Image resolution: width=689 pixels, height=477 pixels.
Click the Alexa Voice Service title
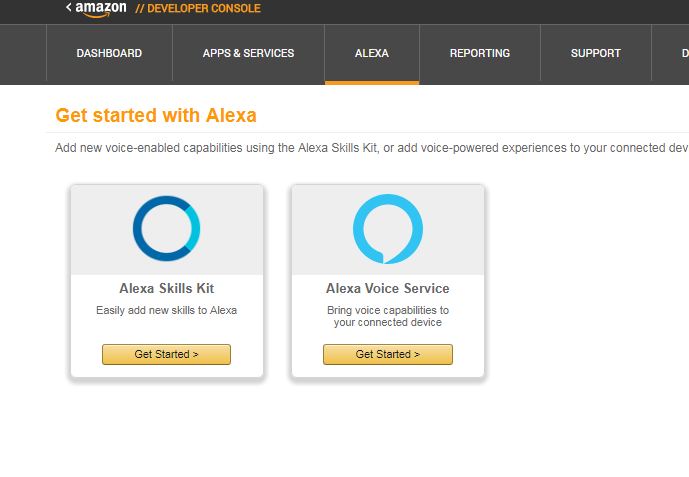pos(388,288)
